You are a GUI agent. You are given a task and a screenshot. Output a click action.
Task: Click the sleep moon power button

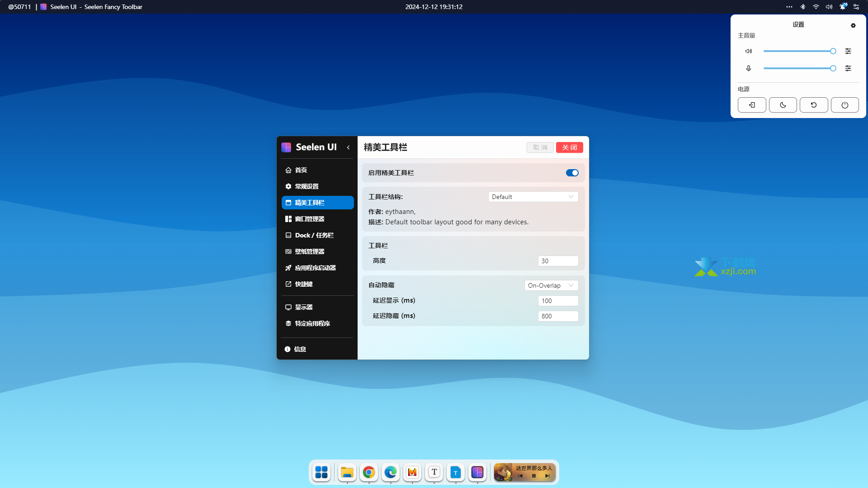783,105
